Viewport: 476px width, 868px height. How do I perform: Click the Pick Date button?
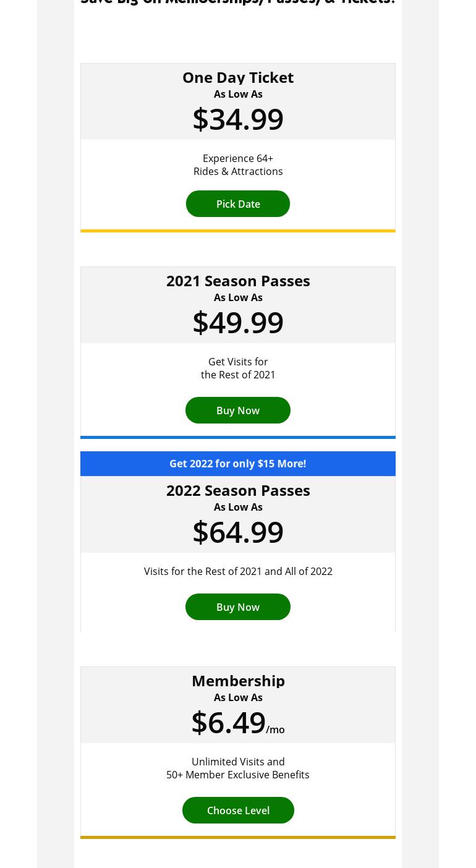[x=238, y=204]
